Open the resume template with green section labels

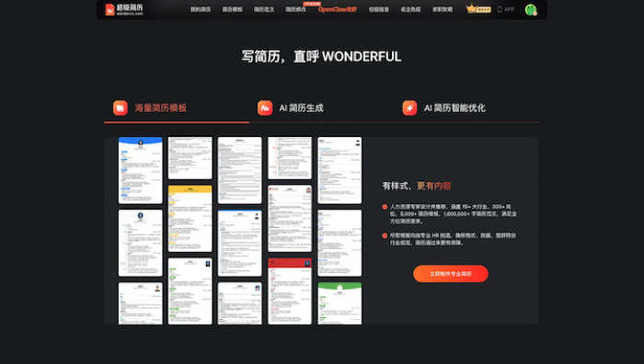(x=190, y=291)
